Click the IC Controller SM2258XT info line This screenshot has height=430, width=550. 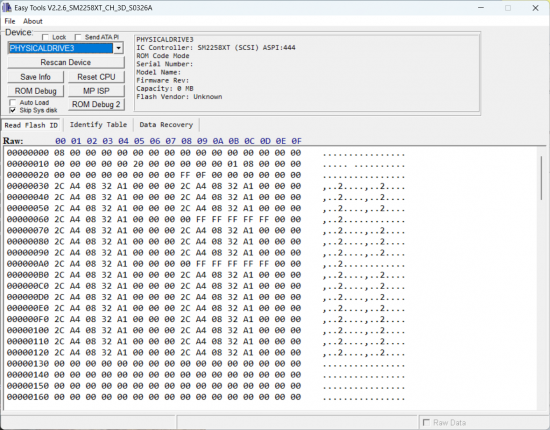point(216,48)
